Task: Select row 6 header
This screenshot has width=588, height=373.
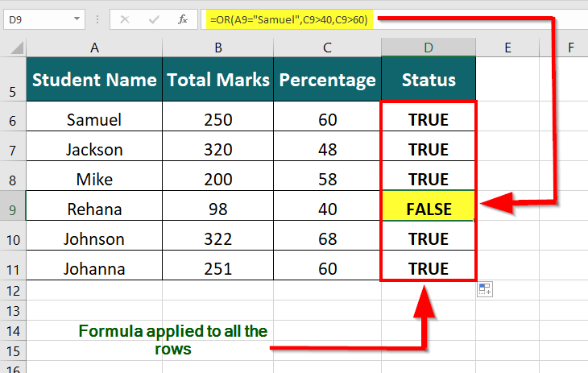Action: (13, 116)
